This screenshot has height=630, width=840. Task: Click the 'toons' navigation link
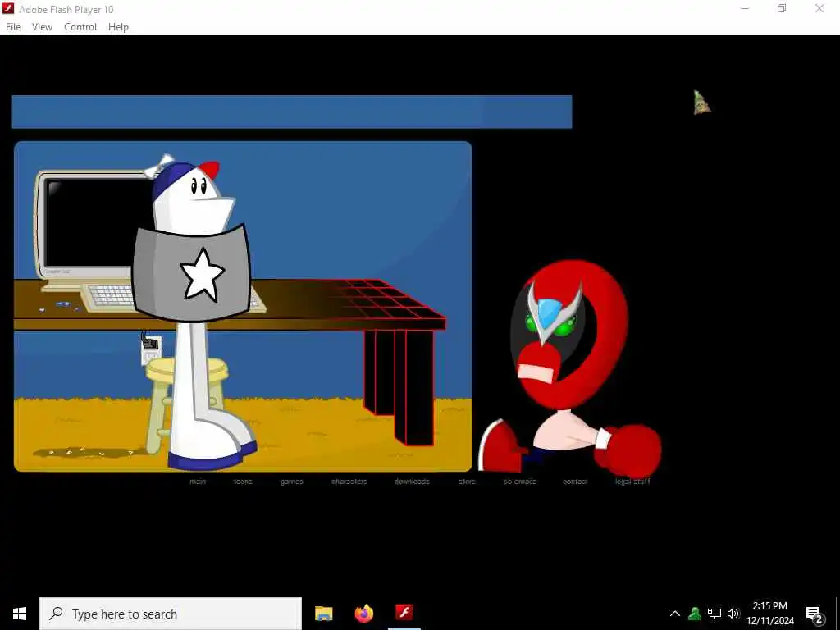(243, 481)
